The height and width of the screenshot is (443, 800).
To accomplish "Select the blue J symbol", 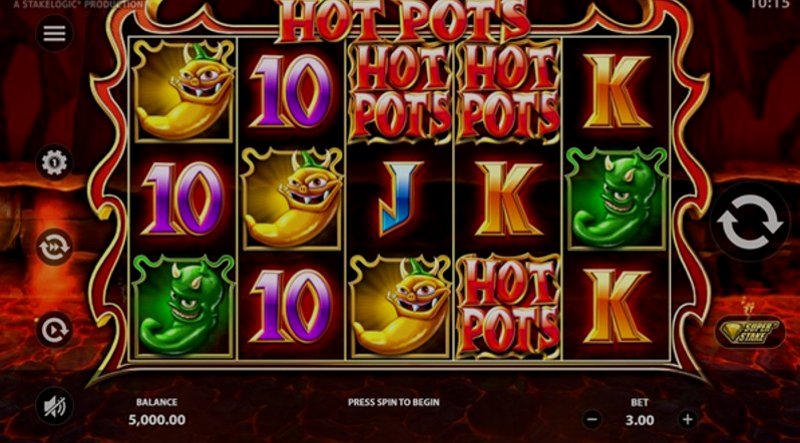I will click(400, 198).
